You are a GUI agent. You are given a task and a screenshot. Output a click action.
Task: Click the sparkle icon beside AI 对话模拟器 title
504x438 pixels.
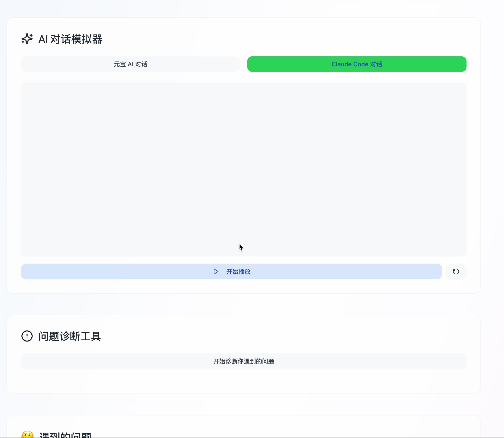(x=27, y=39)
